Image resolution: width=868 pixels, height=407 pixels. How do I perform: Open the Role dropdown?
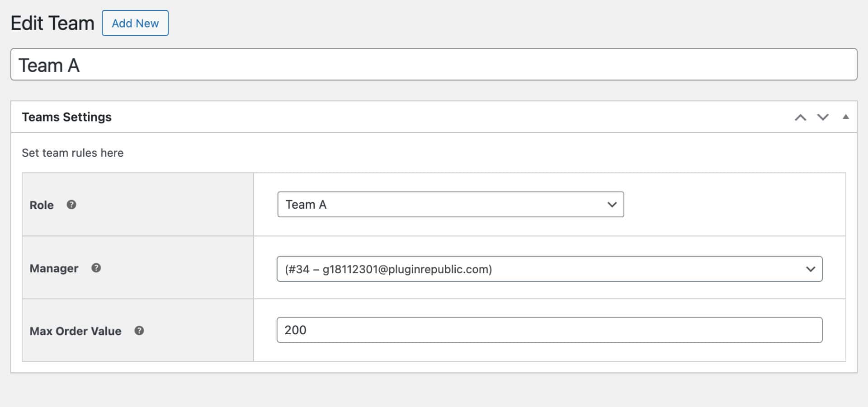point(451,204)
